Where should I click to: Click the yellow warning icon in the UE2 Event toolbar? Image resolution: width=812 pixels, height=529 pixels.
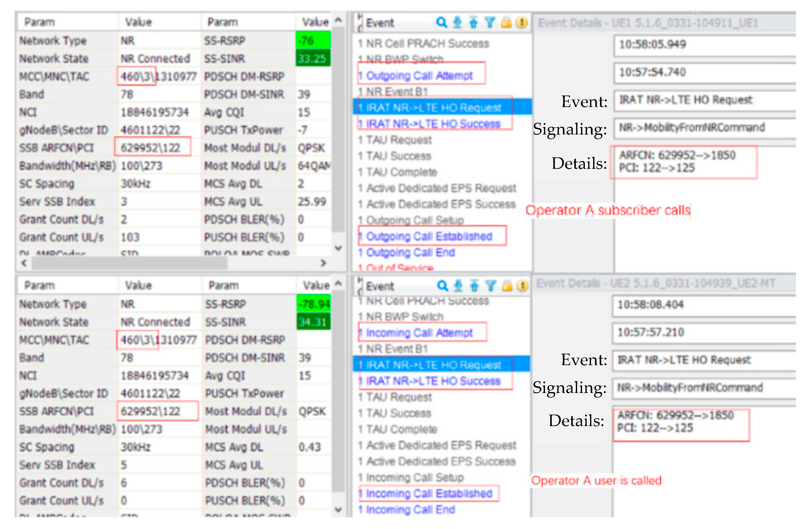click(522, 286)
